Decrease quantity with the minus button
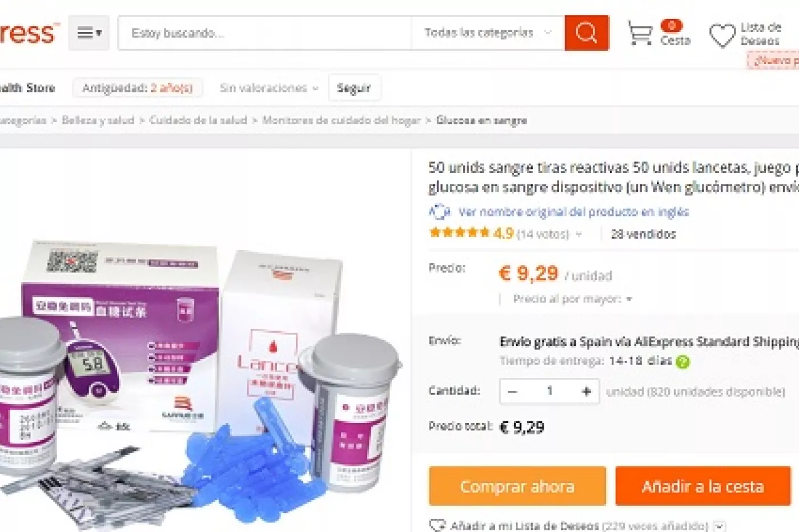This screenshot has width=799, height=532. (512, 391)
